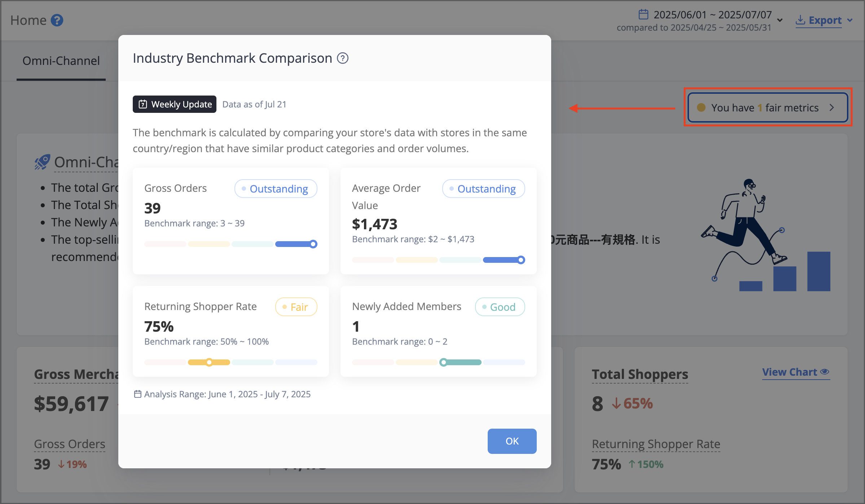Click the Outstanding badge on Gross Orders card
Image resolution: width=865 pixels, height=504 pixels.
(276, 189)
